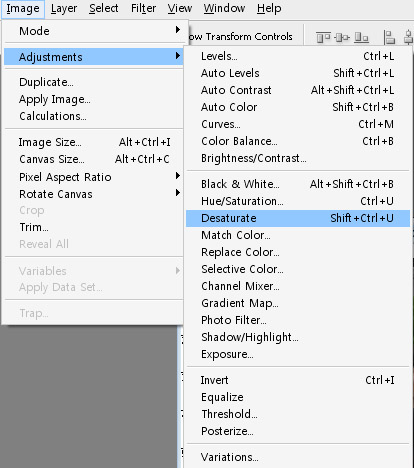The width and height of the screenshot is (414, 468).
Task: Open the Variations dialog
Action: [x=298, y=457]
